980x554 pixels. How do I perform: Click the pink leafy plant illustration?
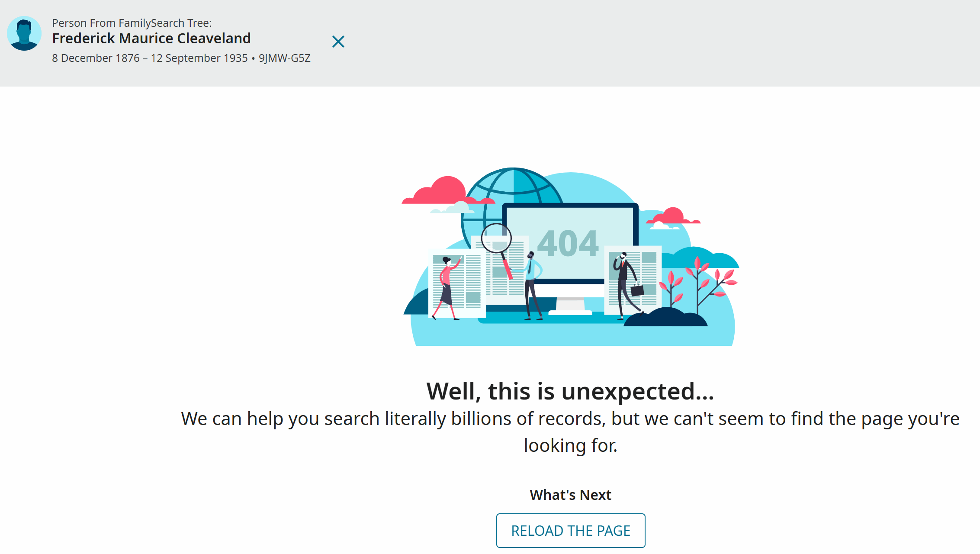coord(697,286)
